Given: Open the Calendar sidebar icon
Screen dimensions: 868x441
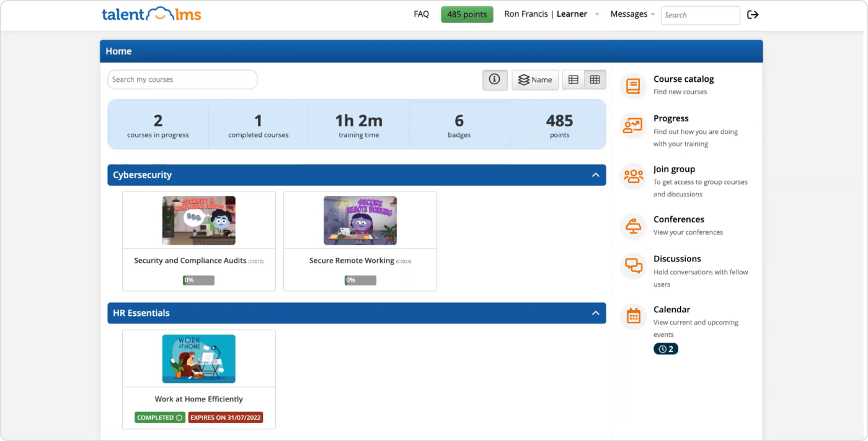Looking at the screenshot, I should click(632, 316).
